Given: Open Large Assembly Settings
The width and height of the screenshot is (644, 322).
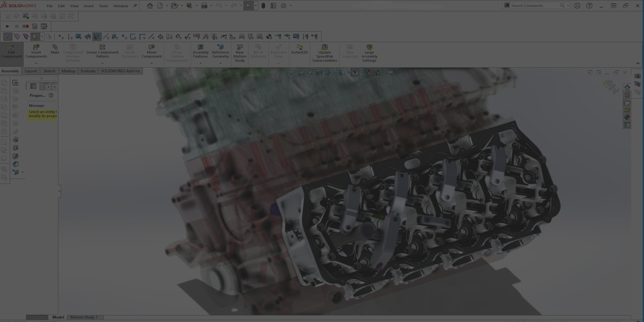Looking at the screenshot, I should (369, 53).
